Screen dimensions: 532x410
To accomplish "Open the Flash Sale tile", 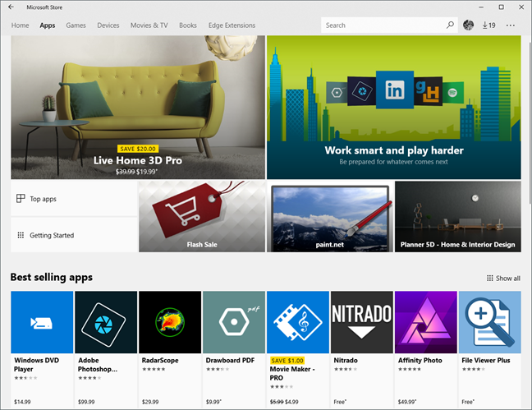I will [x=202, y=216].
